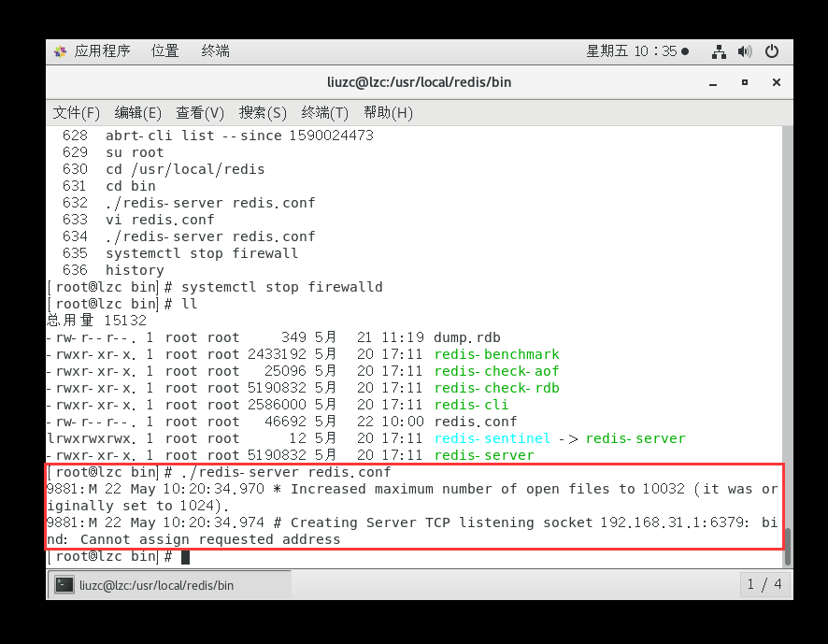The image size is (828, 644).
Task: Click the history line 'cd /usr/local/redis'
Action: tap(185, 169)
